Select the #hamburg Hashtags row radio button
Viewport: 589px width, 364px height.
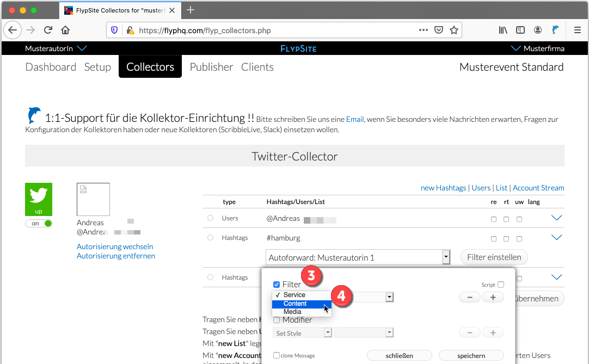tap(210, 237)
